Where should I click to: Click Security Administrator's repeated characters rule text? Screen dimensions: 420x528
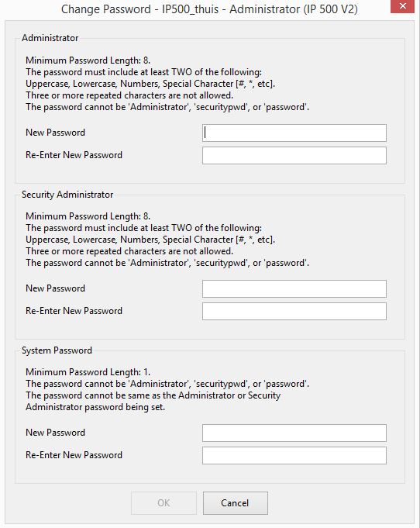[129, 251]
